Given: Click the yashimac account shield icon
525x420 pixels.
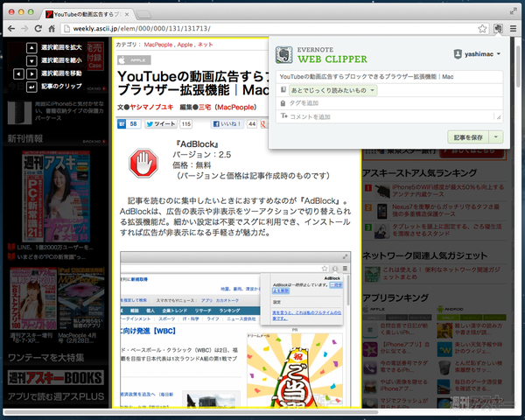Looking at the screenshot, I should (x=458, y=54).
